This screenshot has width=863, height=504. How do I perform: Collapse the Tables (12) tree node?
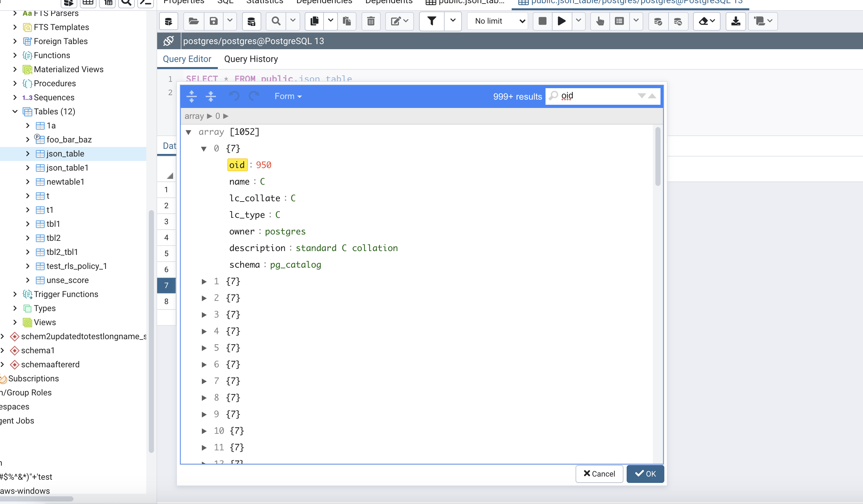point(15,111)
